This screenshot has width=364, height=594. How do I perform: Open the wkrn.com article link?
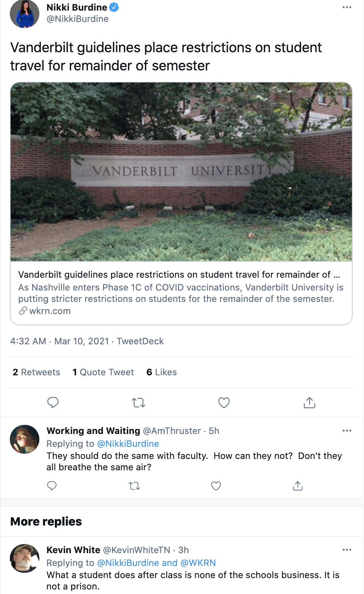coord(50,311)
